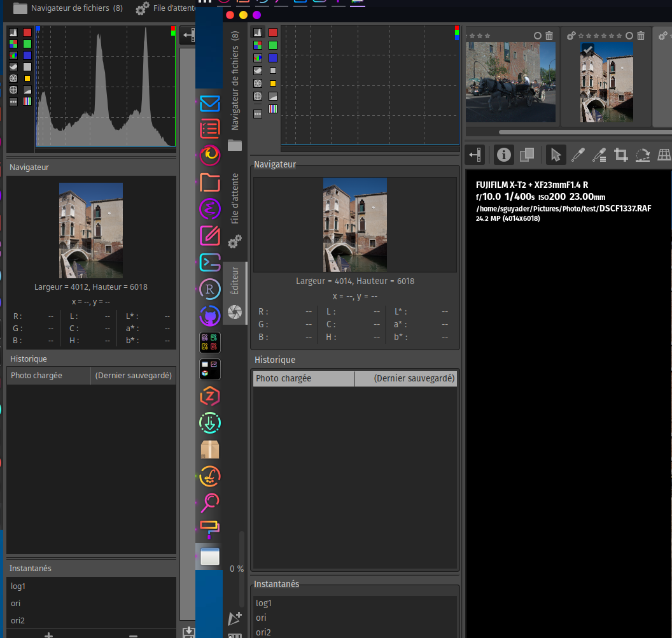
Task: Toggle red histogram channel in right window
Action: (273, 32)
